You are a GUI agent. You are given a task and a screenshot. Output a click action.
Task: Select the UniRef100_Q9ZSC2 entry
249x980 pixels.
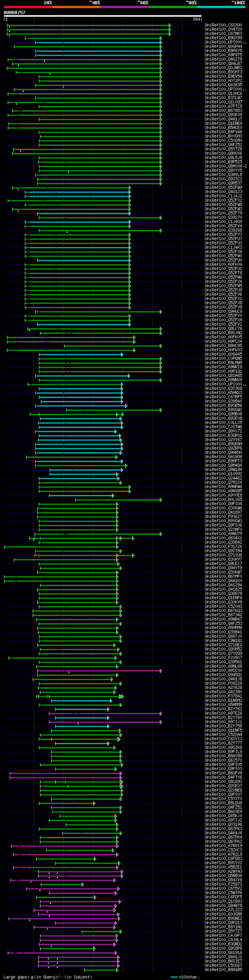tap(223, 179)
